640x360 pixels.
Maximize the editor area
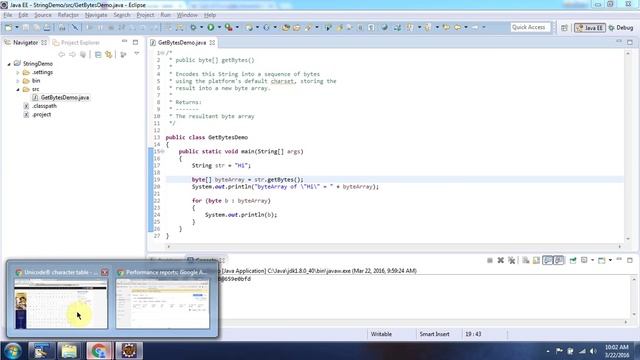[x=630, y=42]
